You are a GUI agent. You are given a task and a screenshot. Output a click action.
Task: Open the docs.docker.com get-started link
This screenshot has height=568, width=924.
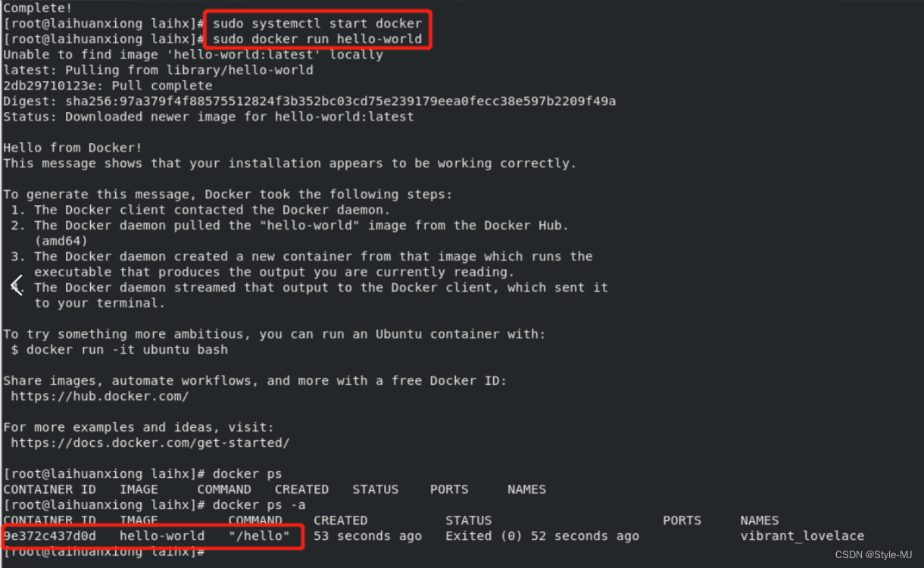150,443
